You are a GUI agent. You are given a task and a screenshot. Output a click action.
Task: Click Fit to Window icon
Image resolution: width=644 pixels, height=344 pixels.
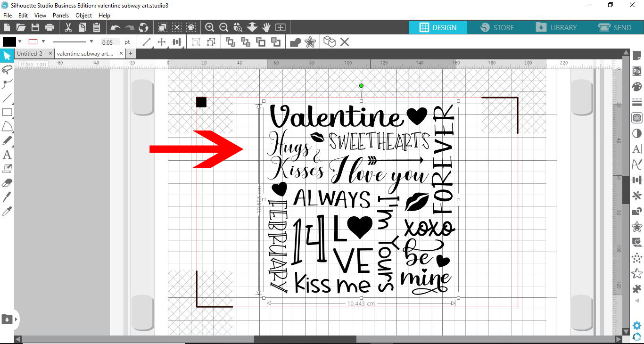pyautogui.click(x=281, y=27)
